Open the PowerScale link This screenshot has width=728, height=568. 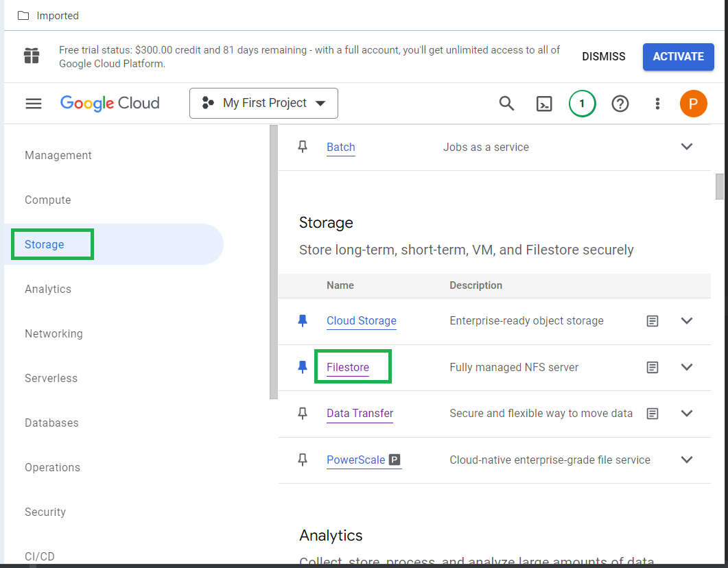355,460
